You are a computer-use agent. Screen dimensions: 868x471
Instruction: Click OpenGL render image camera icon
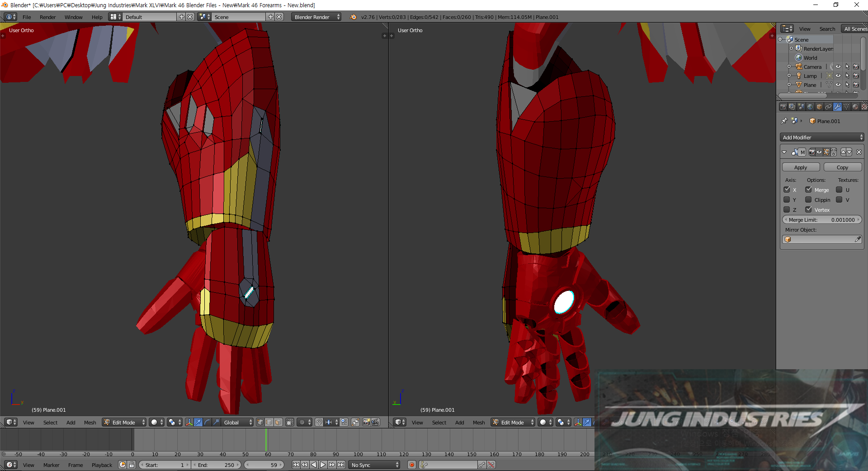pos(366,422)
